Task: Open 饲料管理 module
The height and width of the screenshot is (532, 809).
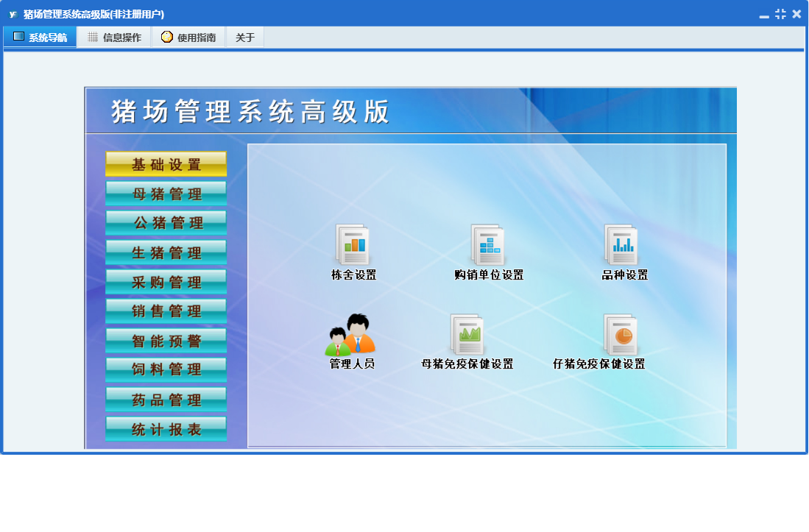Action: click(166, 369)
